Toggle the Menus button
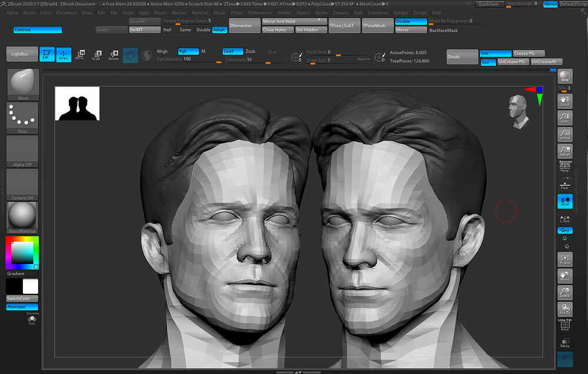The width and height of the screenshot is (588, 374). click(x=550, y=4)
